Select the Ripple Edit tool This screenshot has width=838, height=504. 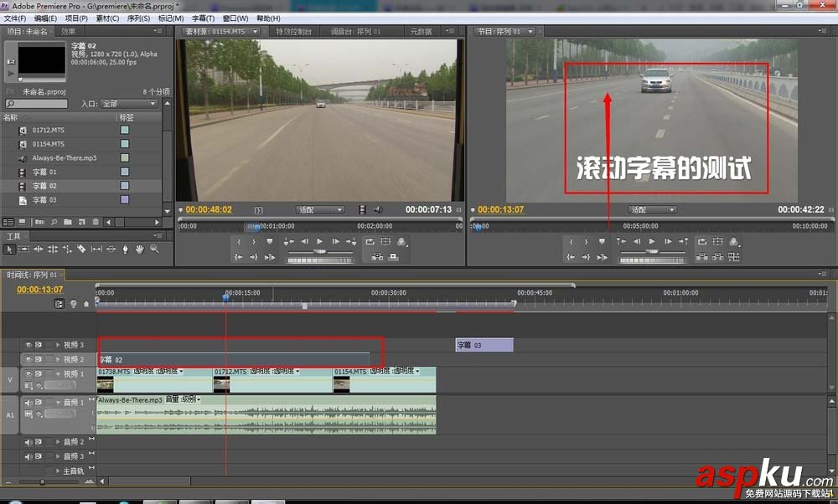point(39,249)
